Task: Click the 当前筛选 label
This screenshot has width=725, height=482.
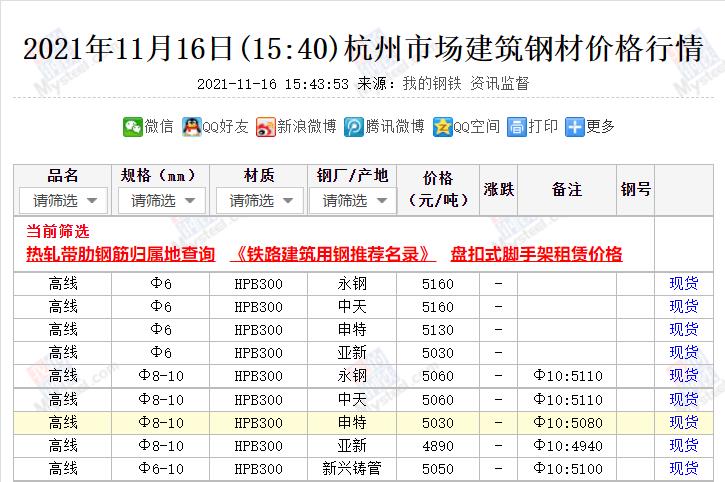Action: click(x=58, y=231)
